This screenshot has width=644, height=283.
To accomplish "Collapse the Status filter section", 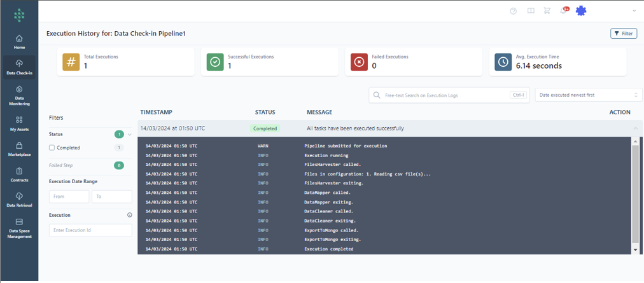I will click(130, 134).
